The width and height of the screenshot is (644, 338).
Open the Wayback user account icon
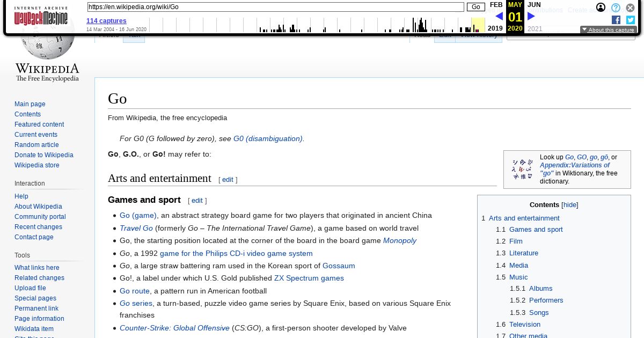pos(601,8)
